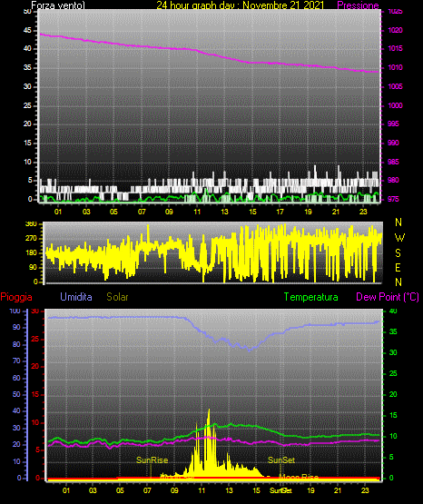
Task: Click hour 11 on top chart axis
Action: point(197,212)
